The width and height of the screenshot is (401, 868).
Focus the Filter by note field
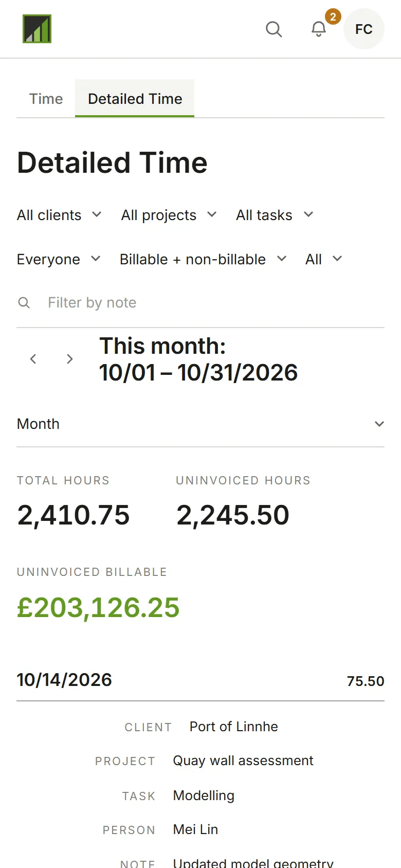coord(200,303)
